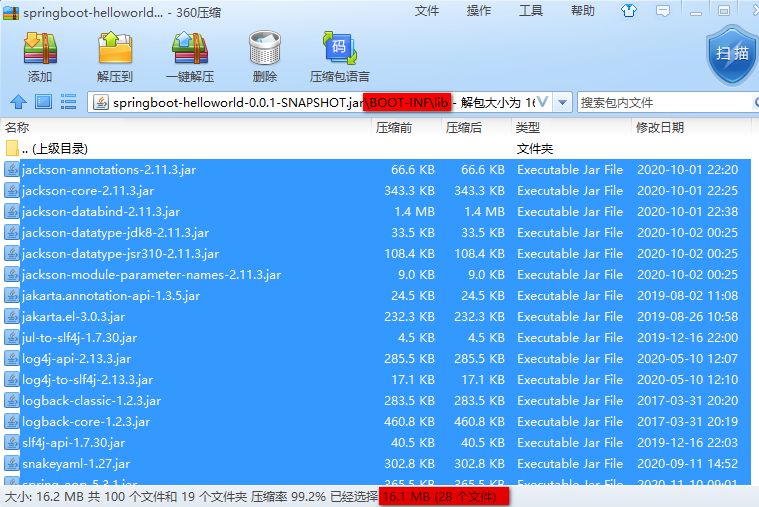Open the 工具 (Tools) menu
This screenshot has height=507, width=759.
[531, 11]
